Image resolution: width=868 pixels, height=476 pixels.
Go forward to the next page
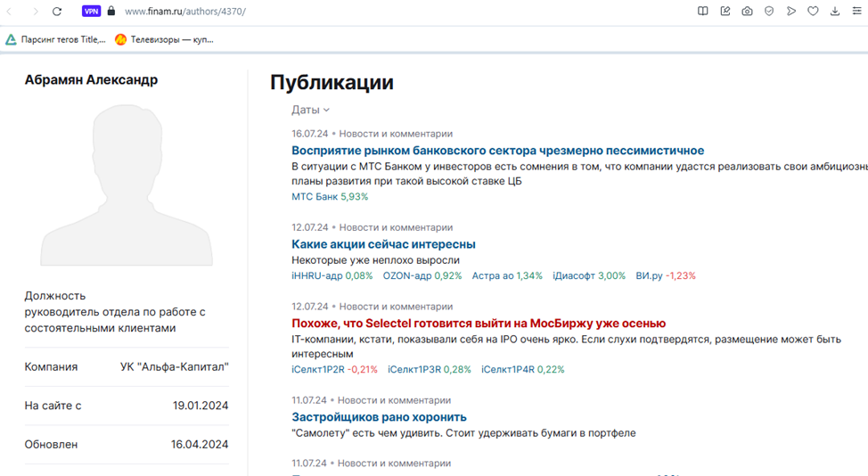point(35,11)
